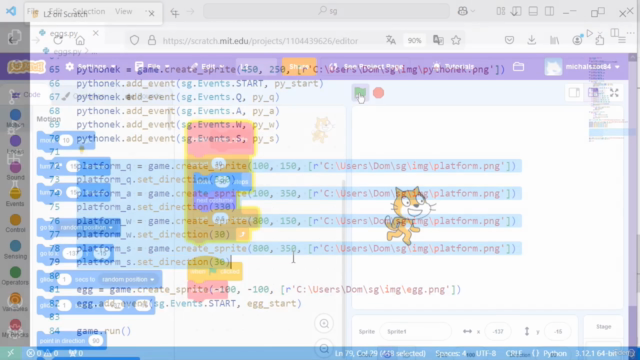This screenshot has width=640, height=360.
Task: Click the 90% zoom level indicator
Action: [414, 40]
